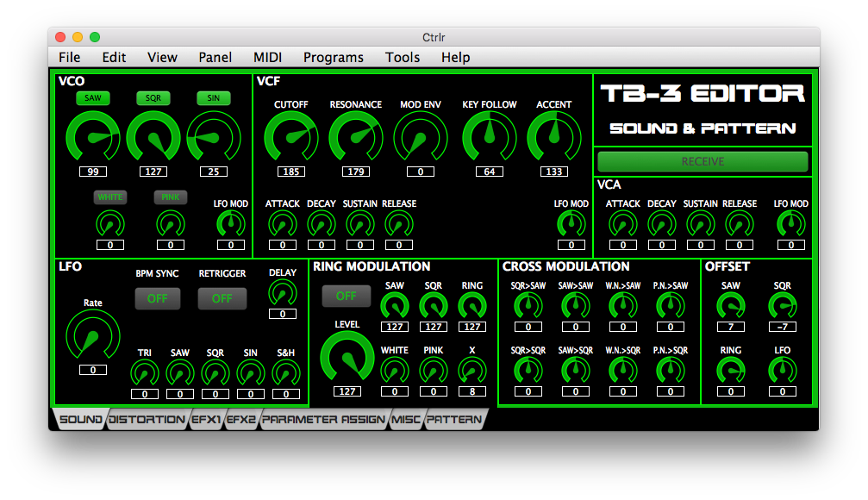868x500 pixels.
Task: Click the Ring Modulation X knob
Action: (472, 371)
